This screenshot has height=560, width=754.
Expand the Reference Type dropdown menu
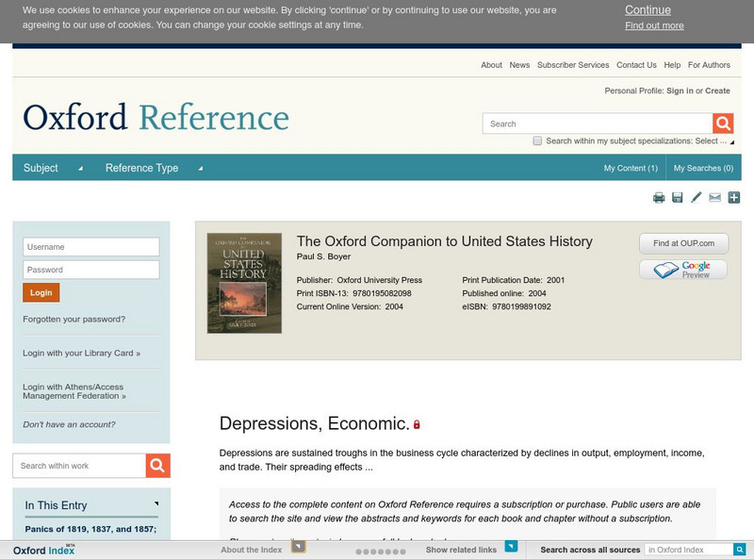(154, 168)
